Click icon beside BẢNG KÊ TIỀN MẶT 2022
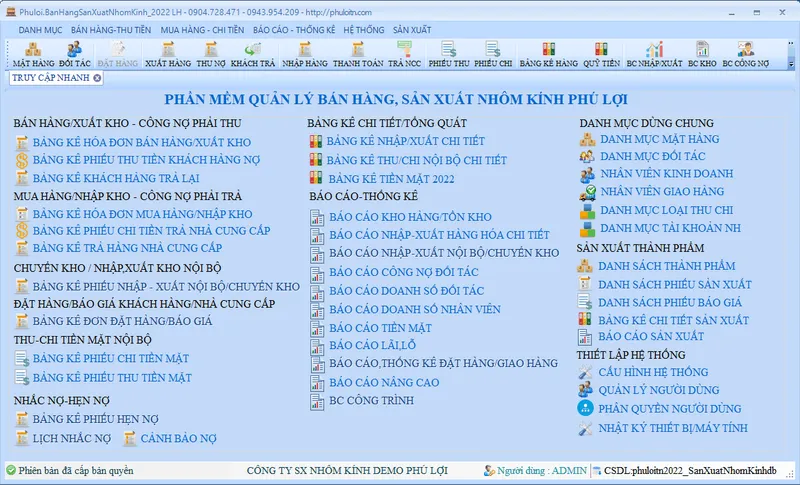Image resolution: width=800 pixels, height=485 pixels. coord(316,178)
